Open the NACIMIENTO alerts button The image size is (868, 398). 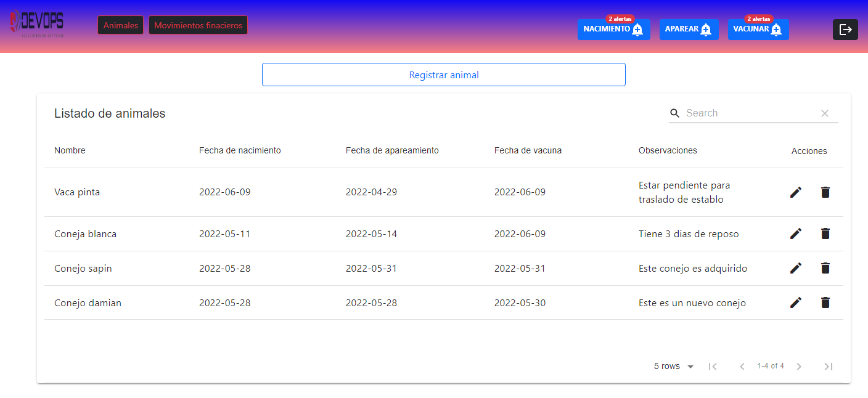click(x=613, y=30)
